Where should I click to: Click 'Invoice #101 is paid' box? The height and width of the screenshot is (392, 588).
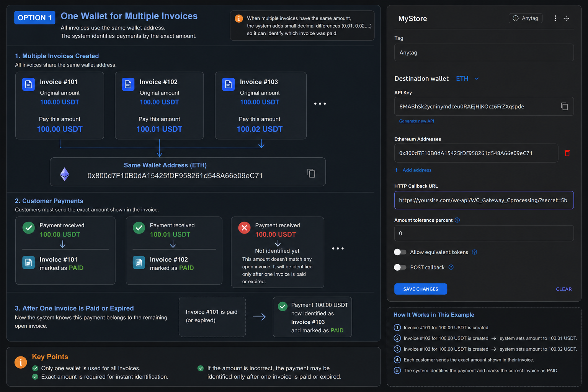212,317
